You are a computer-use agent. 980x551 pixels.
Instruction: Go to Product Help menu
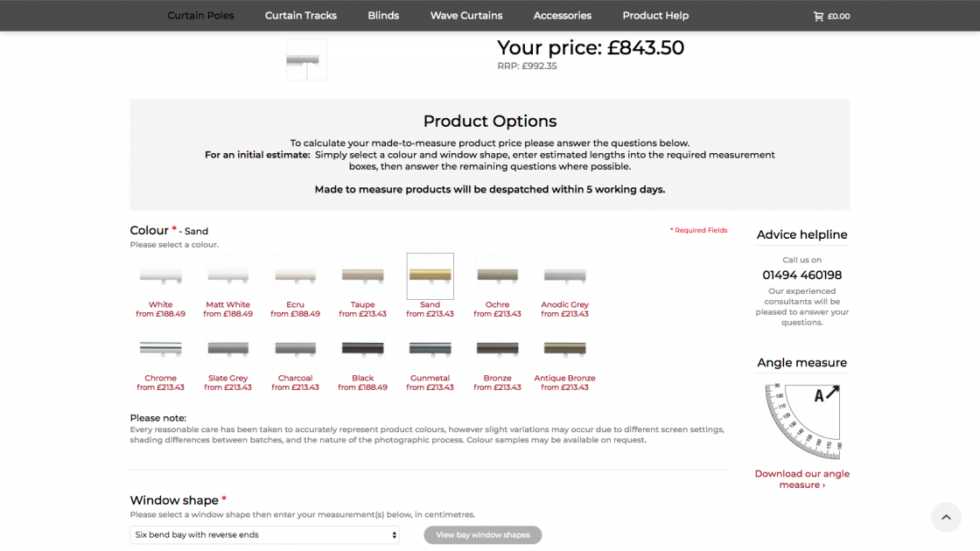(655, 16)
